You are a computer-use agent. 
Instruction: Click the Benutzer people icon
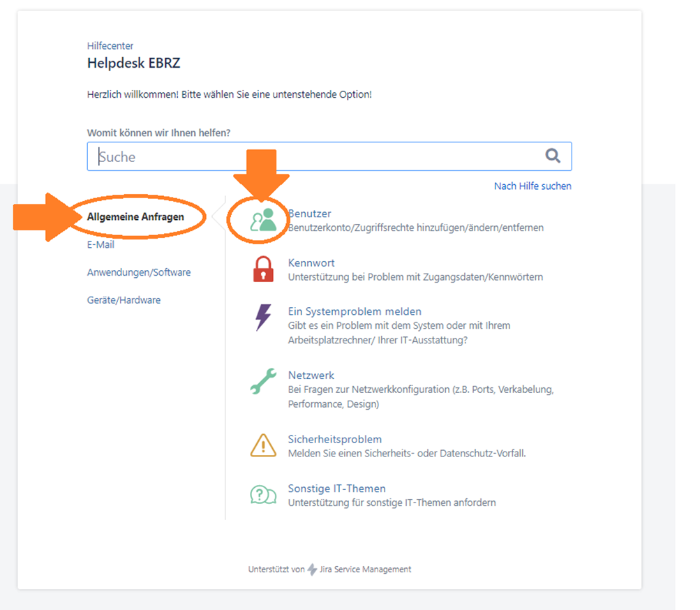click(263, 220)
